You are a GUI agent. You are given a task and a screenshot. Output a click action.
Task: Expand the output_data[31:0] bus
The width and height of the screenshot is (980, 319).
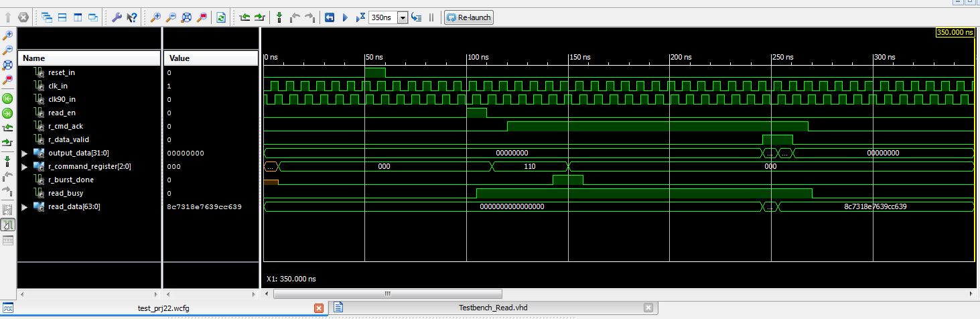click(25, 153)
